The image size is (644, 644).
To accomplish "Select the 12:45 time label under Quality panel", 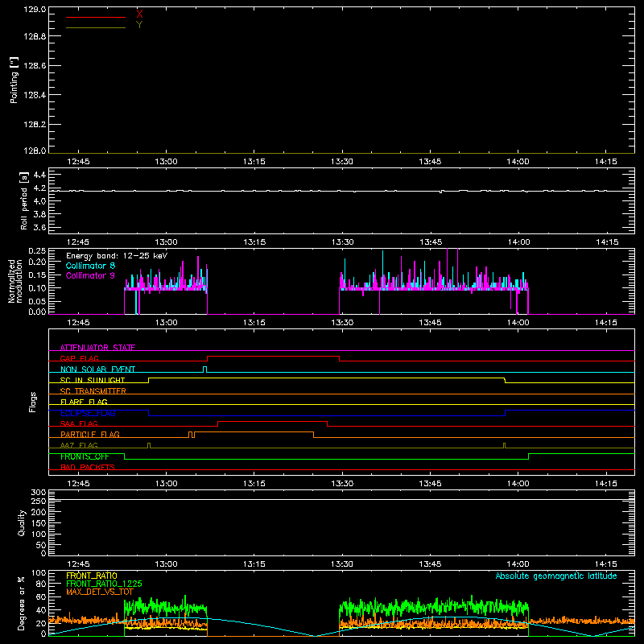I will 78,564.
